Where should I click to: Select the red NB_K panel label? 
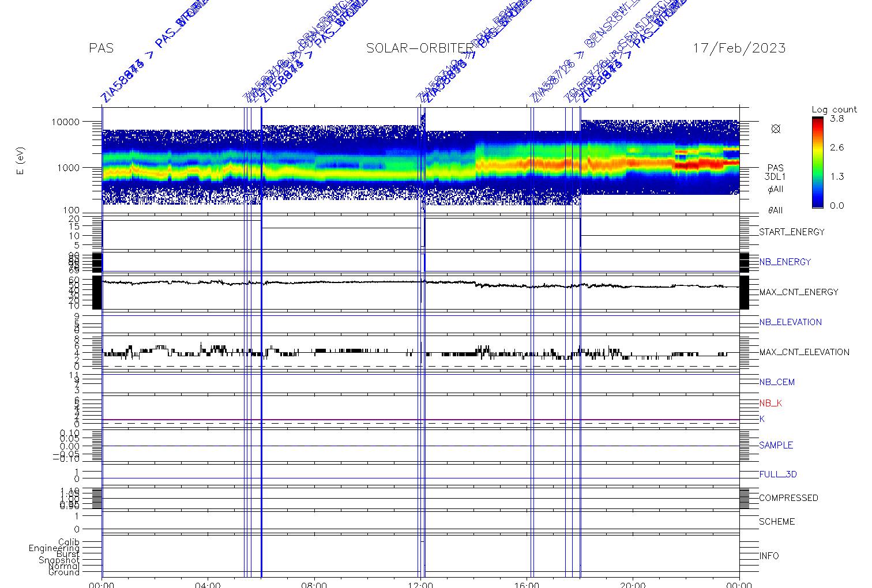coord(770,403)
